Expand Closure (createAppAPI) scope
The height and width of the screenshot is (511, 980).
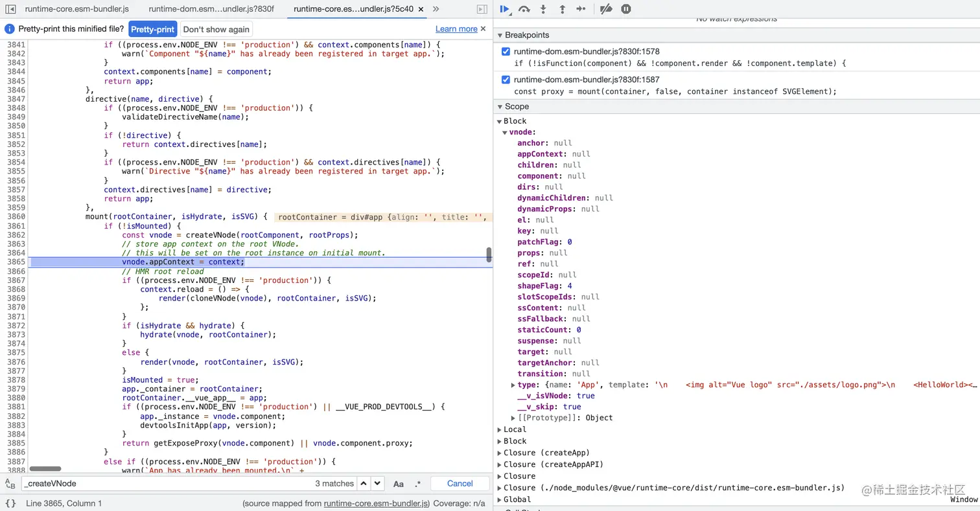click(500, 464)
